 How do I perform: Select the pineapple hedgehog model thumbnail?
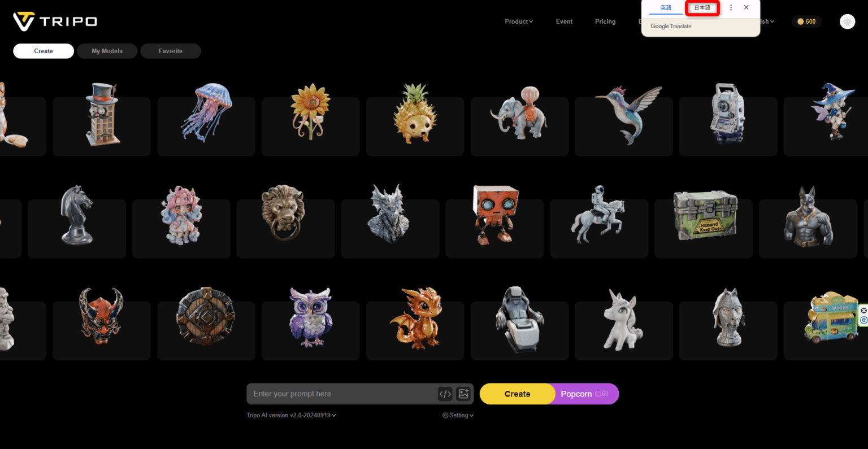tap(415, 115)
